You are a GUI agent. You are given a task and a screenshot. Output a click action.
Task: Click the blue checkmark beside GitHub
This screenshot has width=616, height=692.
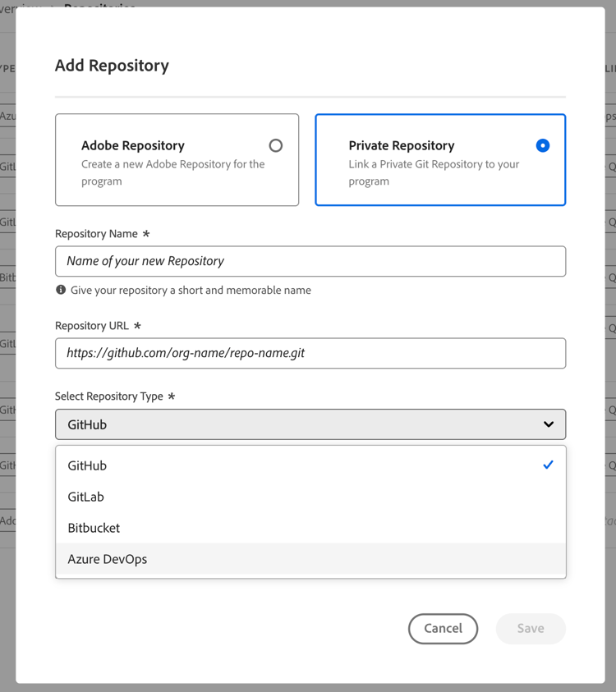(x=546, y=465)
